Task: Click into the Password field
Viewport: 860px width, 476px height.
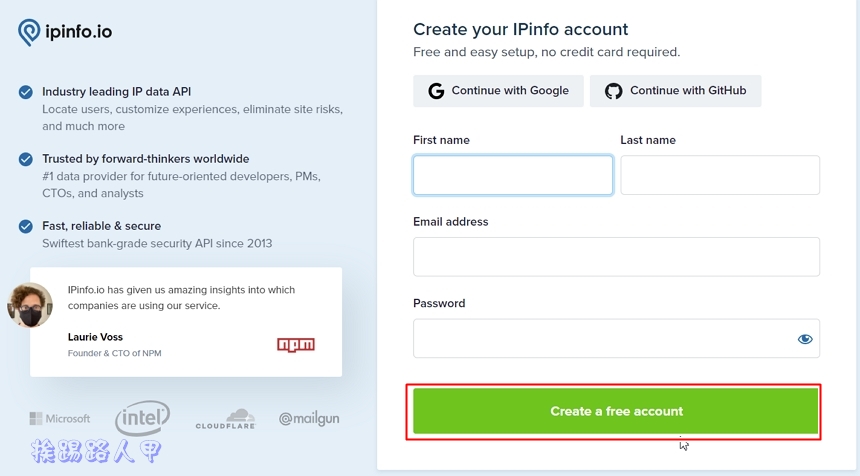Action: pos(600,339)
